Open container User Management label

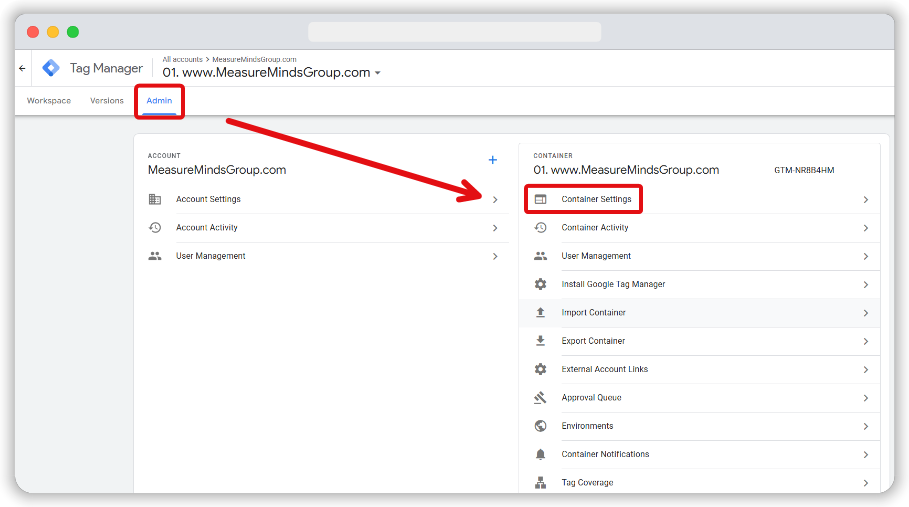pyautogui.click(x=596, y=256)
